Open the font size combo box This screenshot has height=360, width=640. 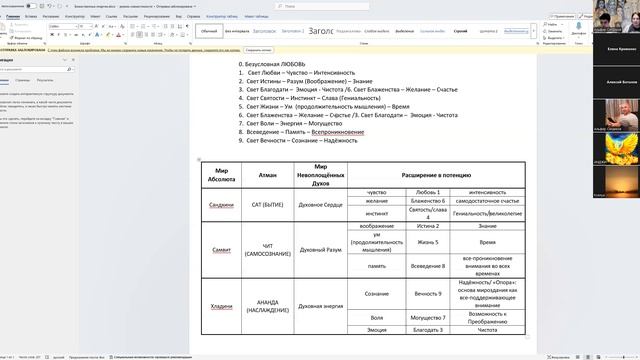pos(86,26)
